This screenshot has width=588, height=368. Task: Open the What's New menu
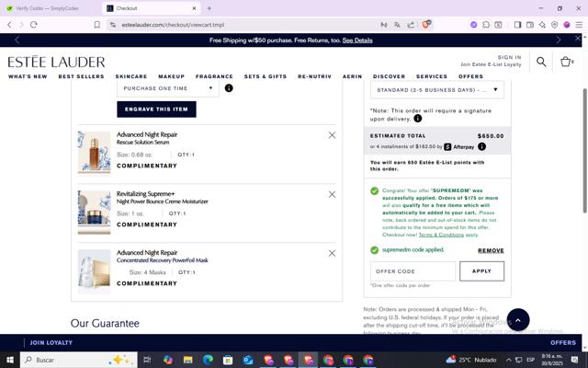(28, 76)
